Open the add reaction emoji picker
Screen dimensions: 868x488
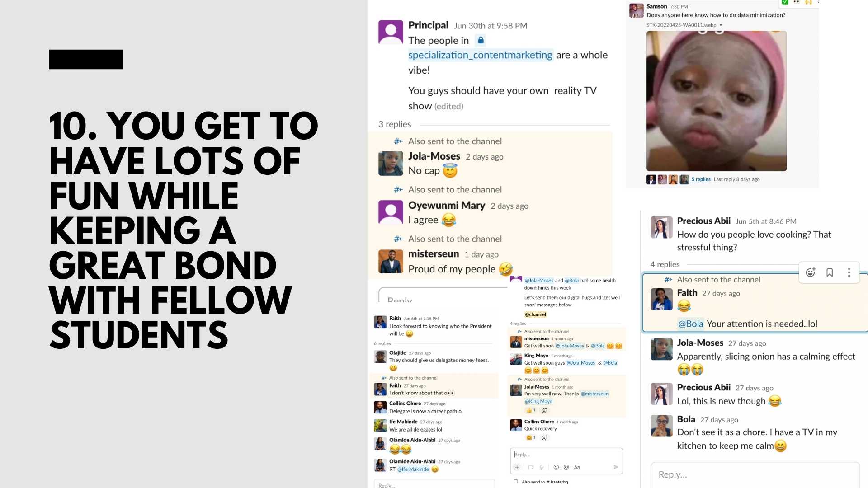point(810,272)
